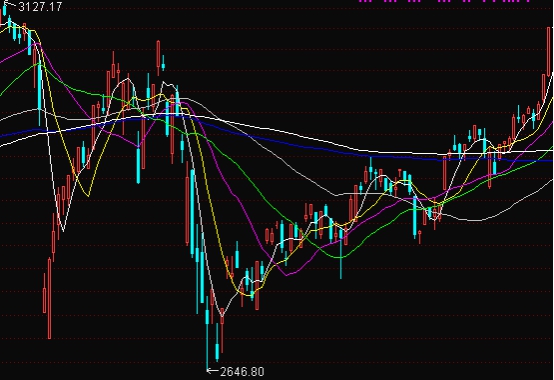Click the long cyan candle at the crash start
Viewport: 554px width, 380px height.
[x=193, y=212]
